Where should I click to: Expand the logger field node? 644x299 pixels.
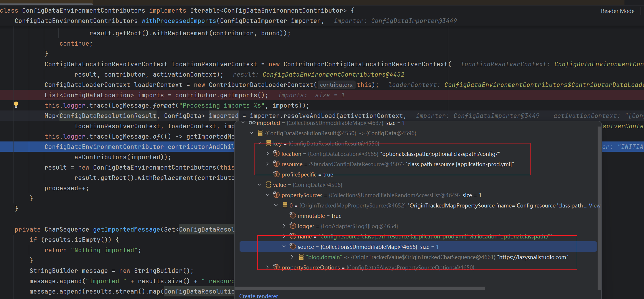click(284, 226)
